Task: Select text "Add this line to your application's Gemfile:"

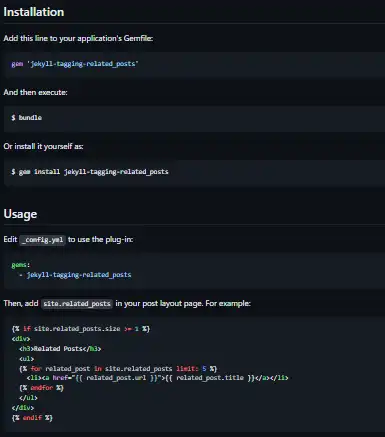Action: (78, 38)
